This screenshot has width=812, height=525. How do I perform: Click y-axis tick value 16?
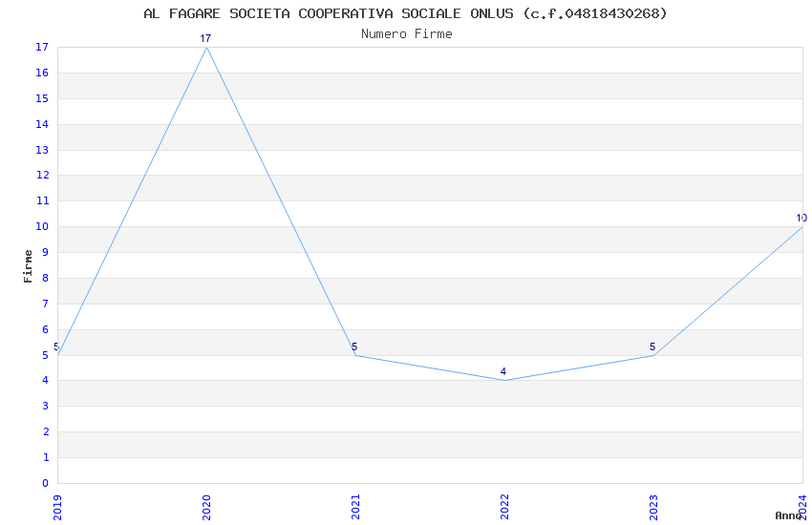[x=42, y=73]
